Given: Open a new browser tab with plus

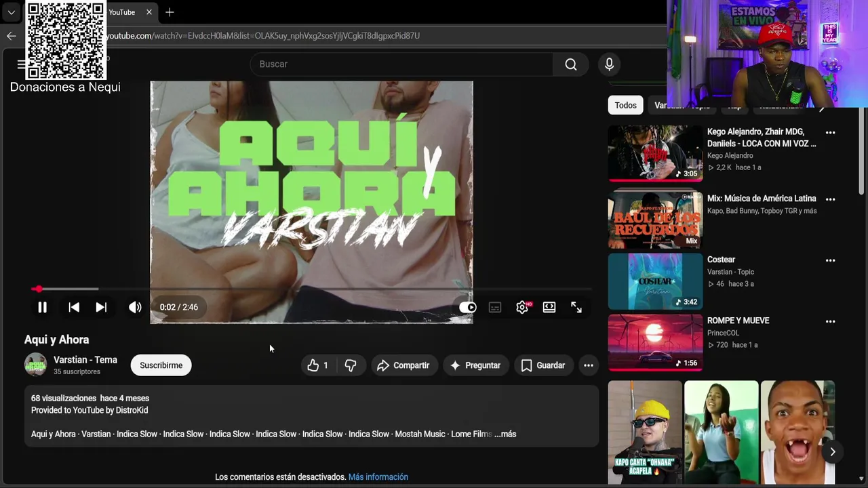Looking at the screenshot, I should (x=170, y=12).
